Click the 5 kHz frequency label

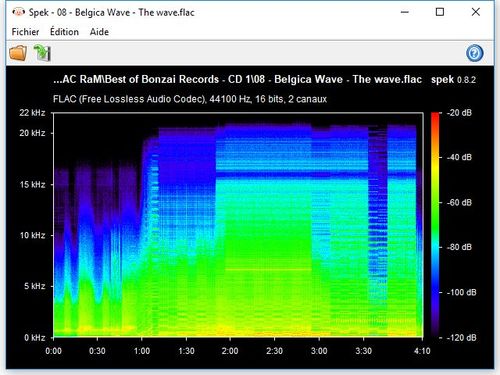click(x=34, y=286)
